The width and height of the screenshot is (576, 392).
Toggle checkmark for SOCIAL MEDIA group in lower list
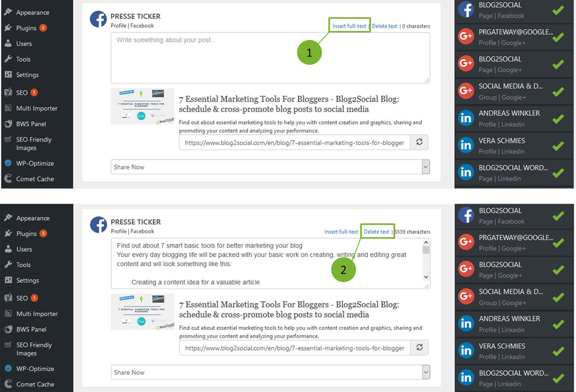click(558, 297)
